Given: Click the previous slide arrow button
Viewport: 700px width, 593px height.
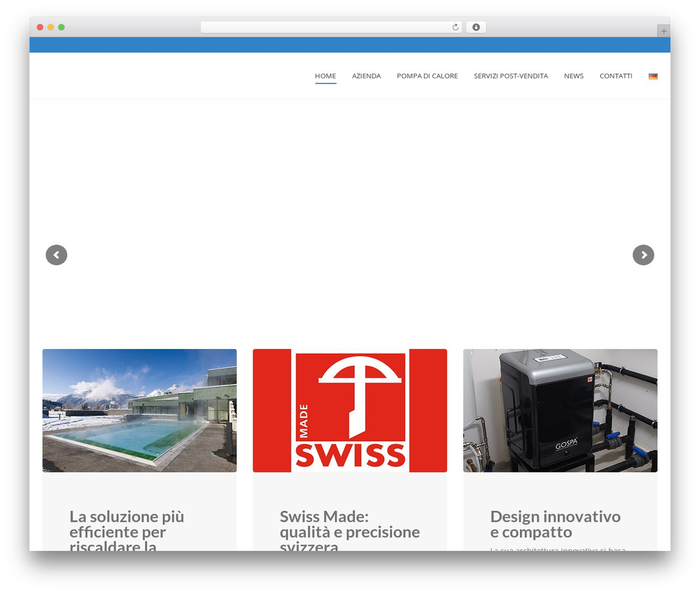Looking at the screenshot, I should pos(56,255).
